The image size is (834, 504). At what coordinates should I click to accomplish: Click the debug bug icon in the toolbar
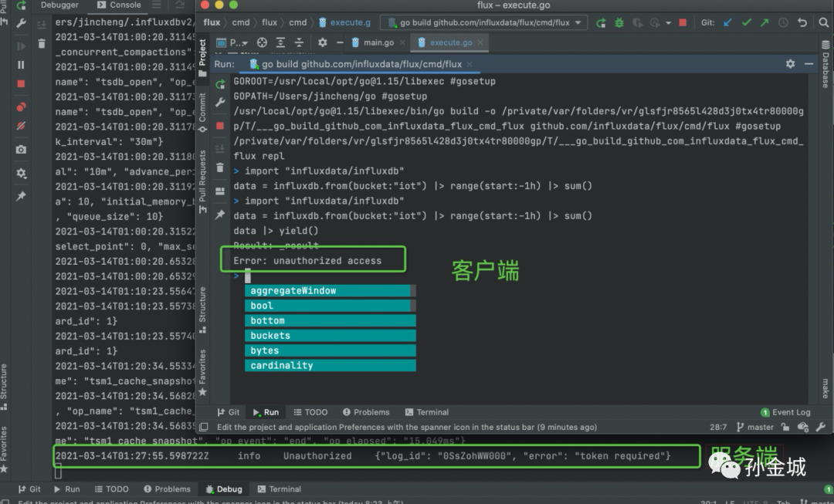[x=619, y=22]
